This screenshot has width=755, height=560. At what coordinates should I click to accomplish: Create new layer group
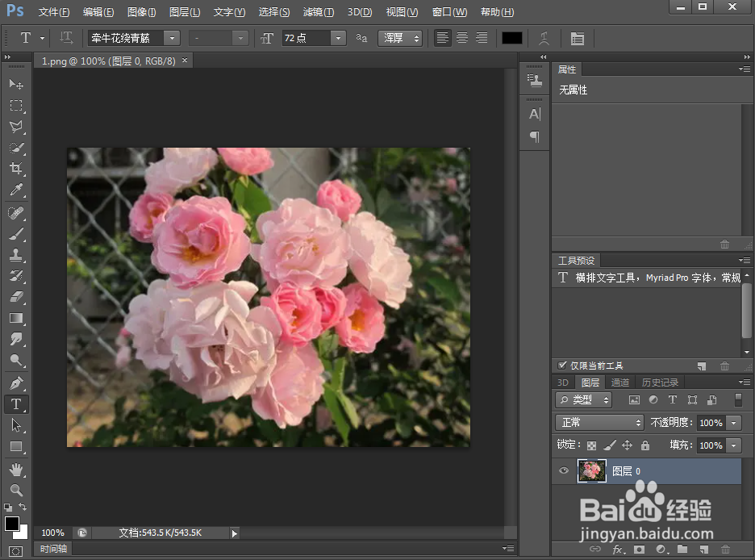point(682,549)
